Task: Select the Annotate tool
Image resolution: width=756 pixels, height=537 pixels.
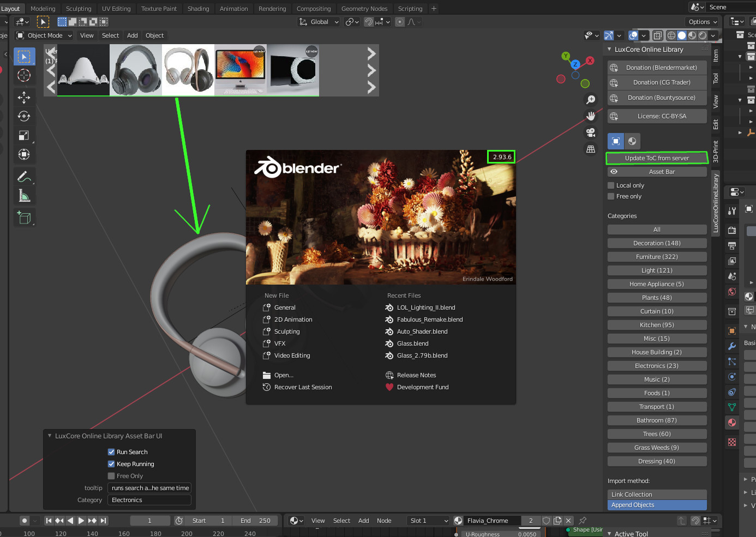Action: [x=24, y=177]
